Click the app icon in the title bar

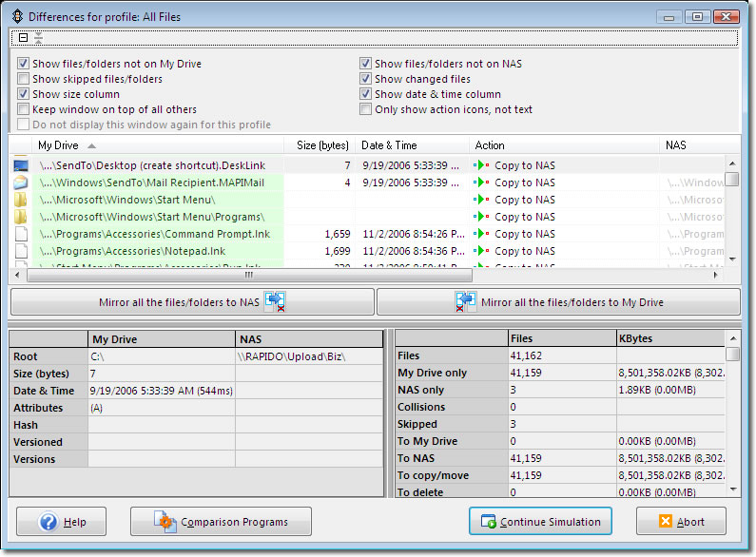(x=17, y=16)
